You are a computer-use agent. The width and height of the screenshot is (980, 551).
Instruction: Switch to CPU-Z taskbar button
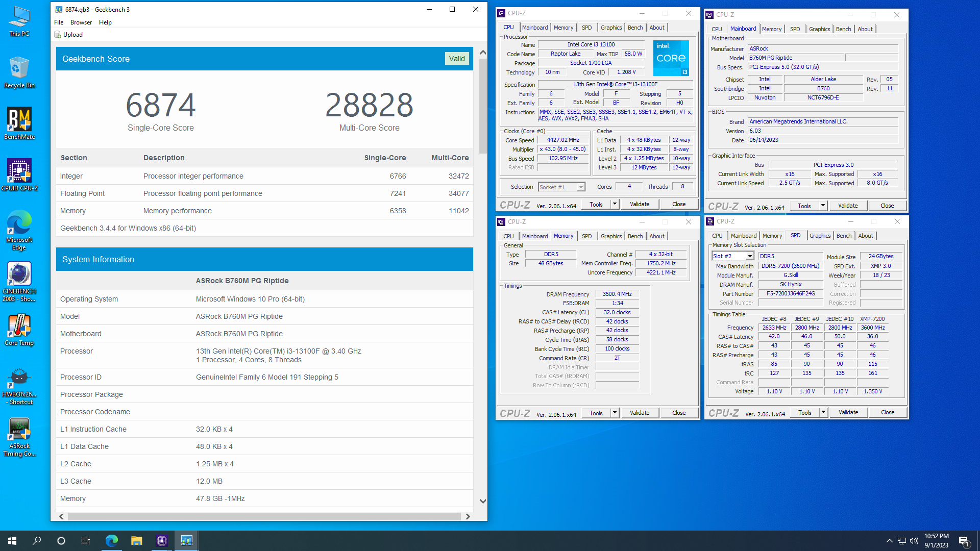161,541
